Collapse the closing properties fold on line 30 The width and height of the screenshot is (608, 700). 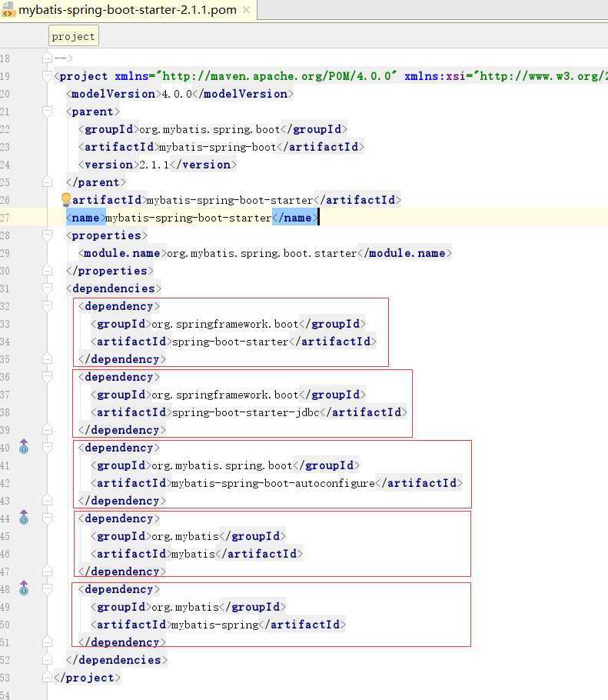[x=48, y=270]
